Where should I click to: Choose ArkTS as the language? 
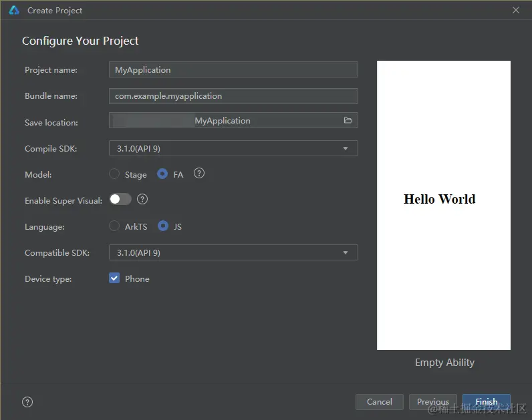(x=114, y=226)
